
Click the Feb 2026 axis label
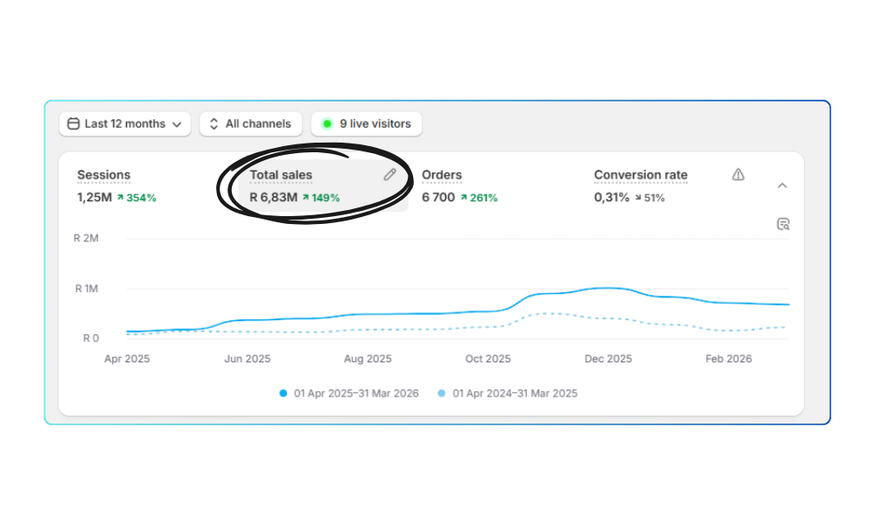(x=728, y=359)
